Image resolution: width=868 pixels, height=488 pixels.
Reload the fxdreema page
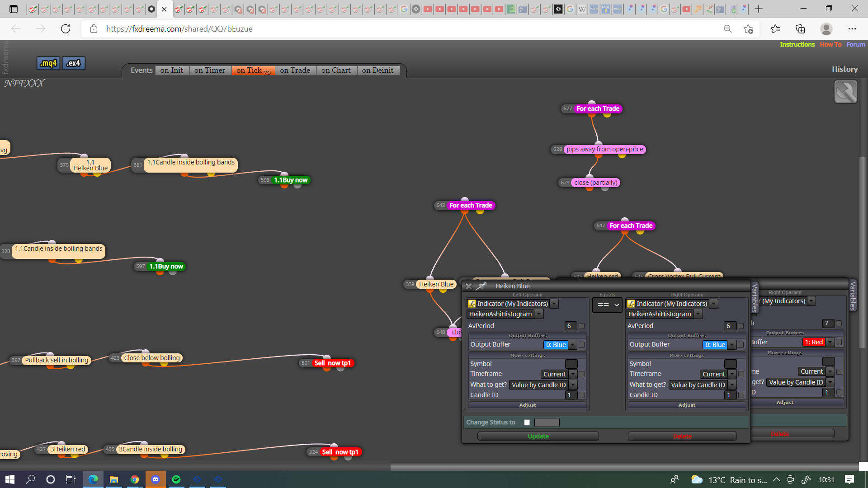(x=66, y=29)
